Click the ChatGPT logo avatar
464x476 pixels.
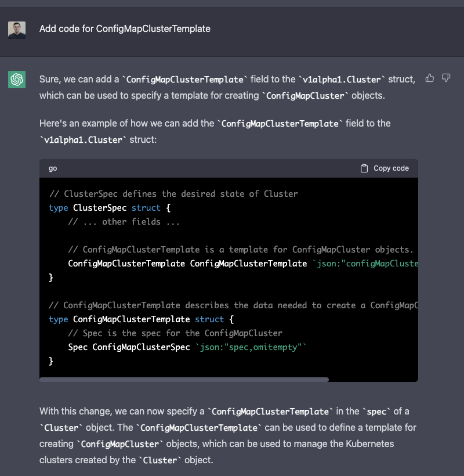[x=17, y=79]
